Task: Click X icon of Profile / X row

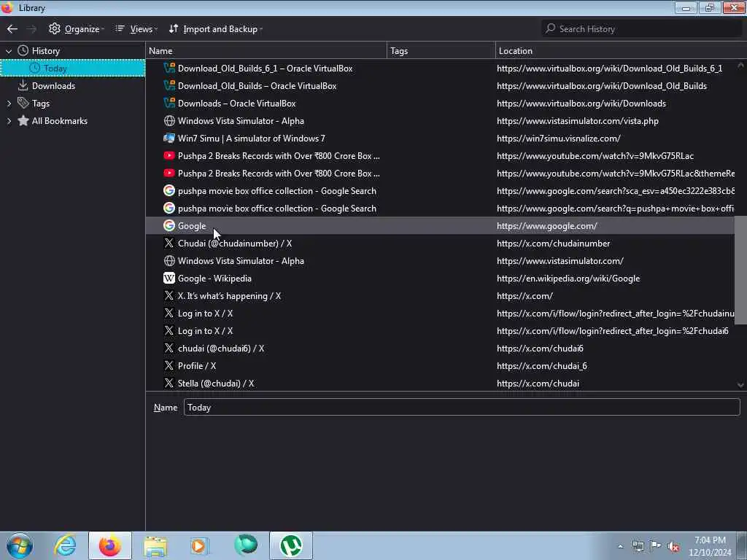Action: pyautogui.click(x=169, y=366)
